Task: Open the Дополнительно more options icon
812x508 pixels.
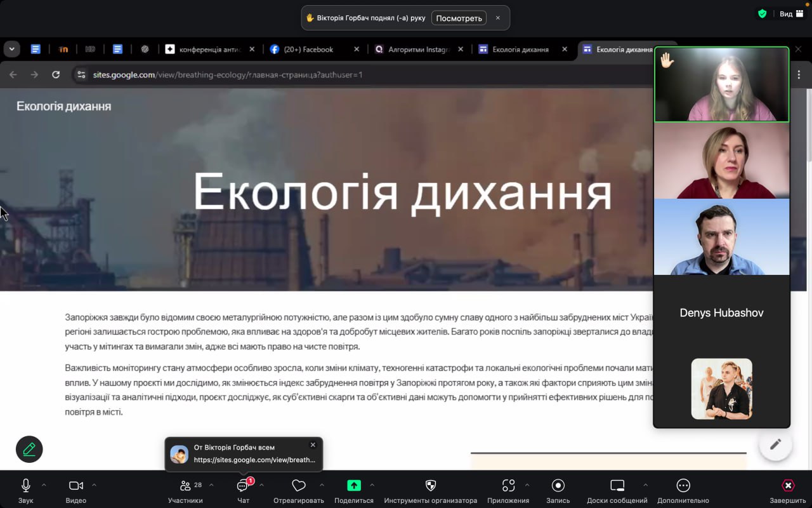Action: [683, 486]
